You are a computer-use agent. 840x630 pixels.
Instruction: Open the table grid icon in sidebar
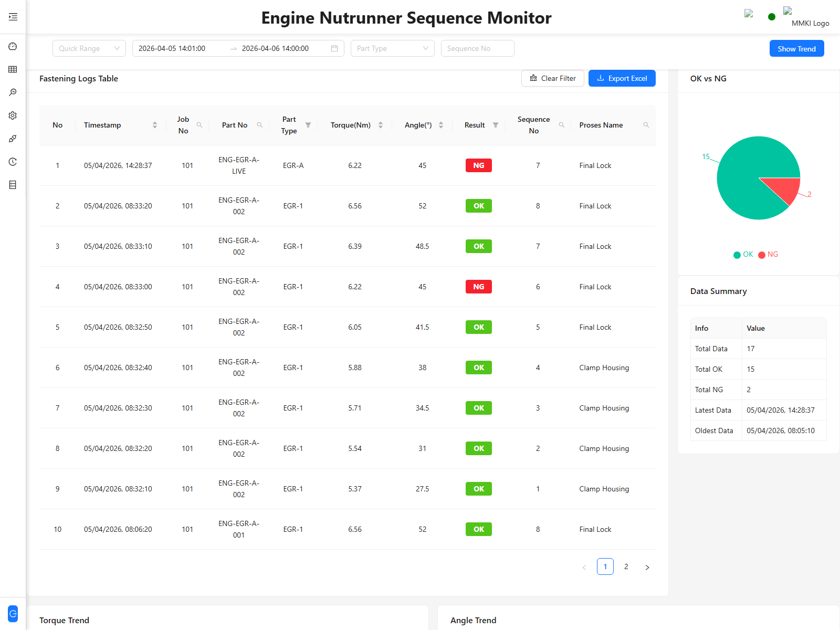click(13, 69)
